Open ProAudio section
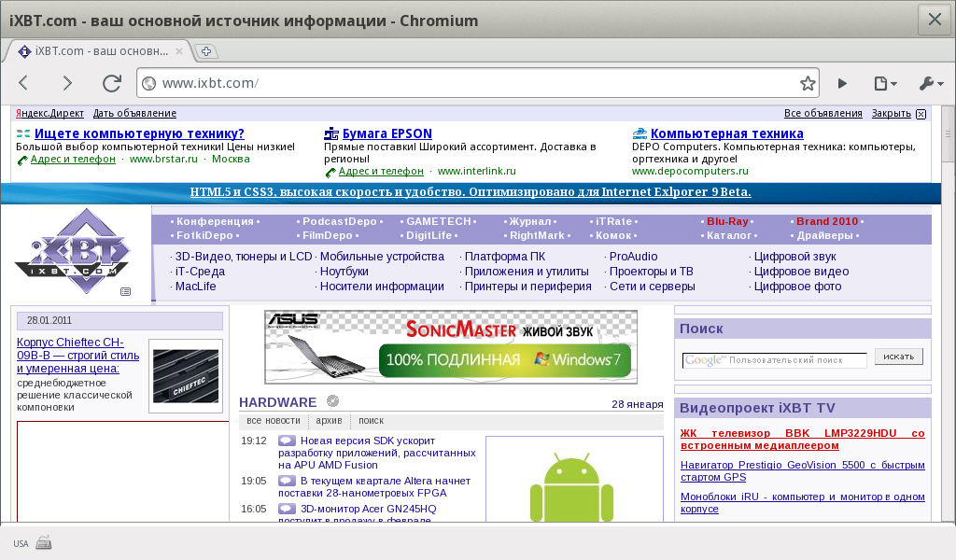Image resolution: width=956 pixels, height=560 pixels. [x=634, y=257]
